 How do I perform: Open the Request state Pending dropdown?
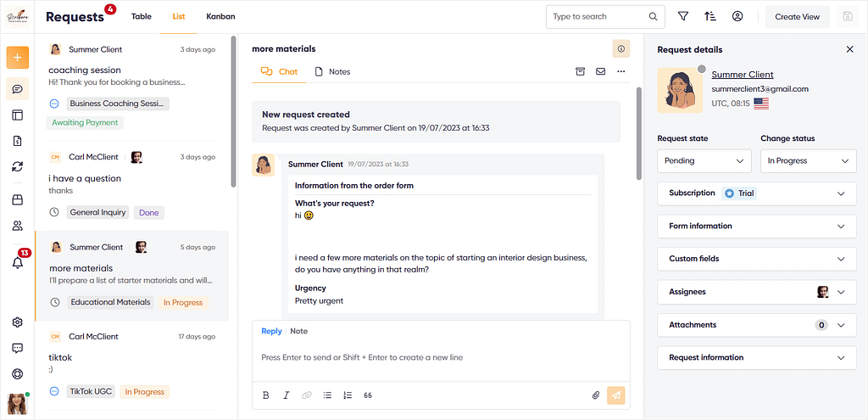point(704,160)
